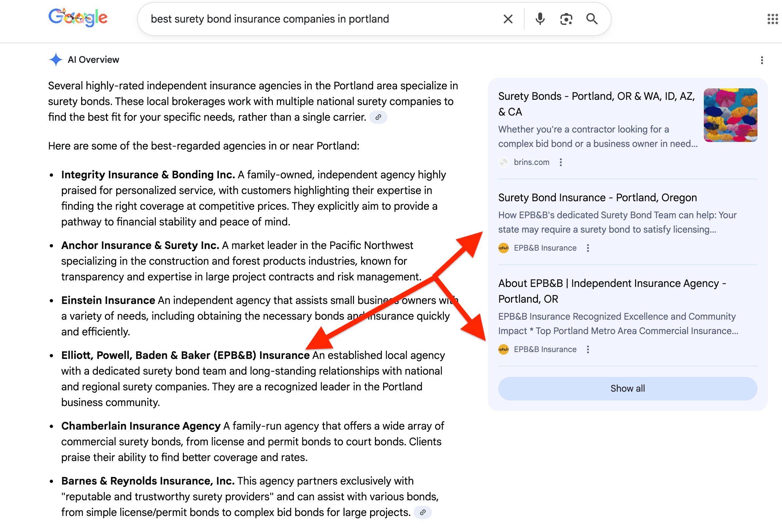The height and width of the screenshot is (532, 782).
Task: Open options menu for Surety Bond Insurance result
Action: coord(588,248)
